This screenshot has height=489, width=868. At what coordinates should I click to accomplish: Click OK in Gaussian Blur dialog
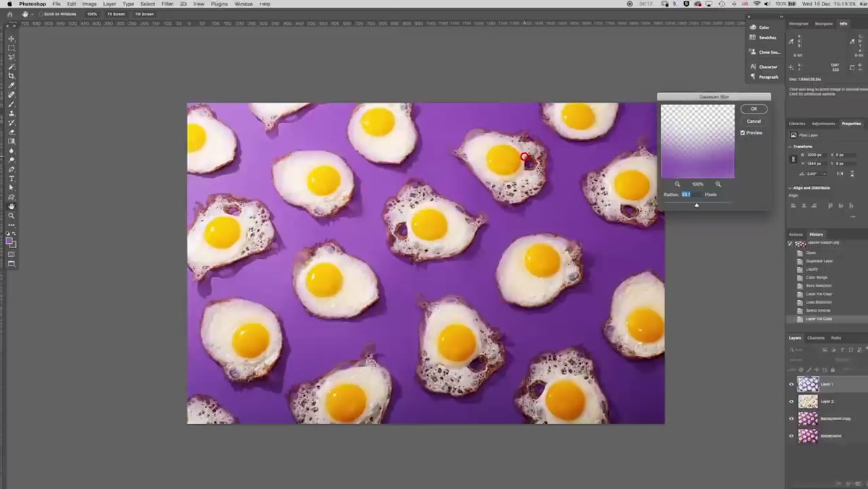(754, 109)
